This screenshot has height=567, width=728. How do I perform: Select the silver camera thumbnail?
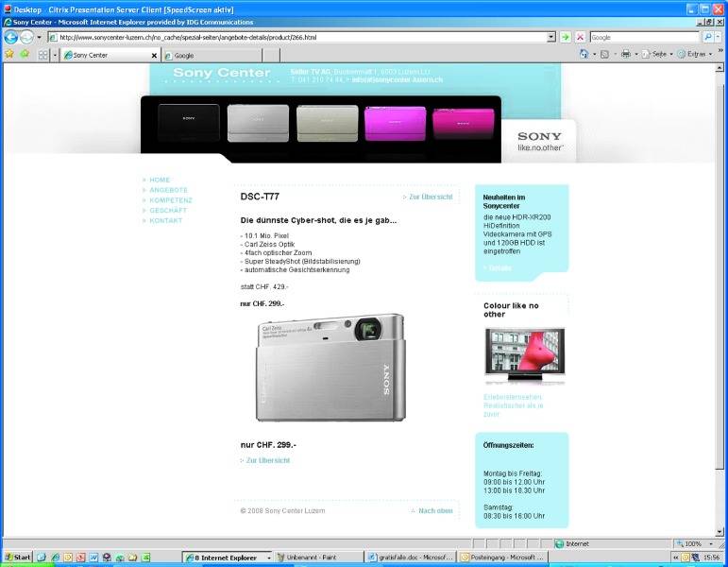[258, 123]
